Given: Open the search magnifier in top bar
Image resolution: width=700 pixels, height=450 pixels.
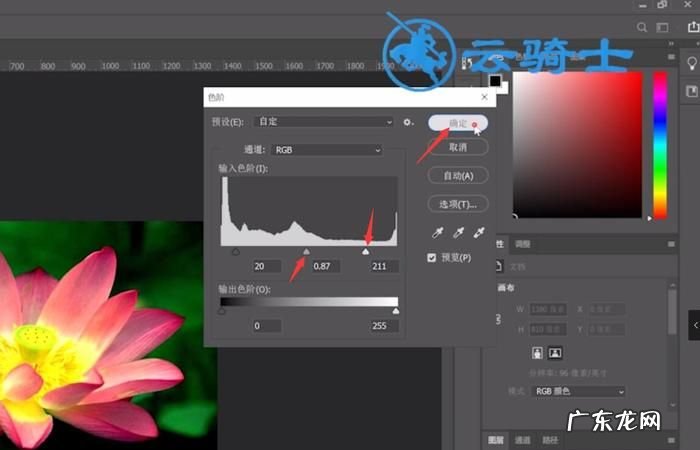Looking at the screenshot, I should click(642, 28).
